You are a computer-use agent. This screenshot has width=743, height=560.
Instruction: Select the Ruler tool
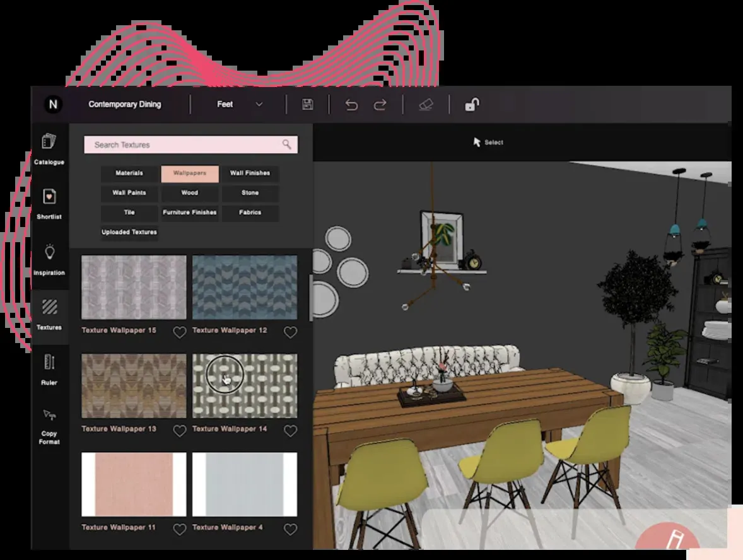point(49,368)
